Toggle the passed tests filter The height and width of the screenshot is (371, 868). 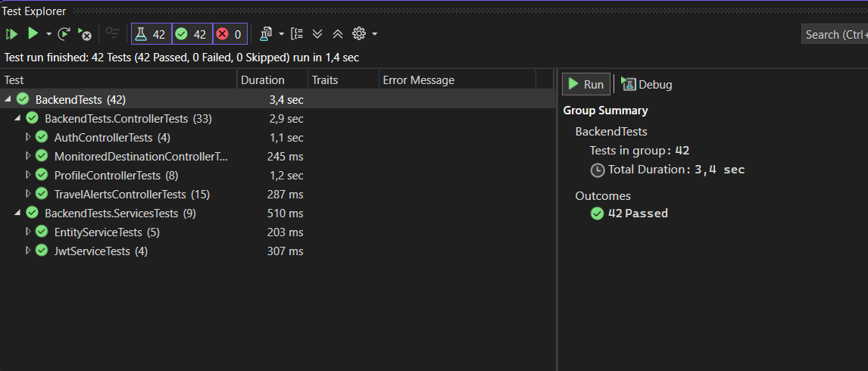(192, 34)
